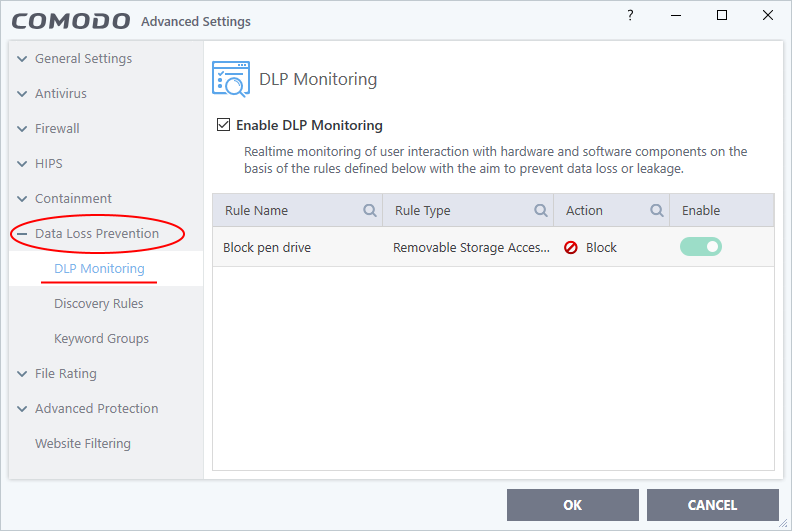Expand the Firewall section

pos(22,129)
